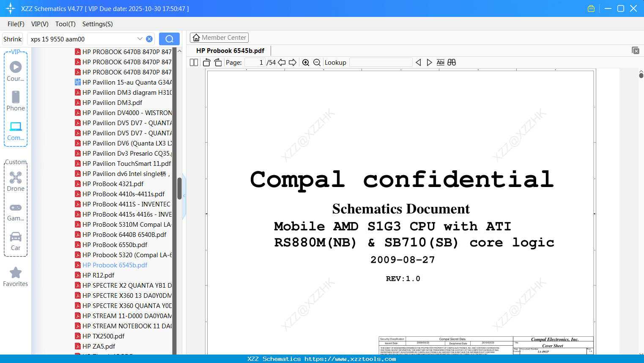Open HP ProBook 5310M Compal file
This screenshot has width=644, height=363.
coord(123,224)
